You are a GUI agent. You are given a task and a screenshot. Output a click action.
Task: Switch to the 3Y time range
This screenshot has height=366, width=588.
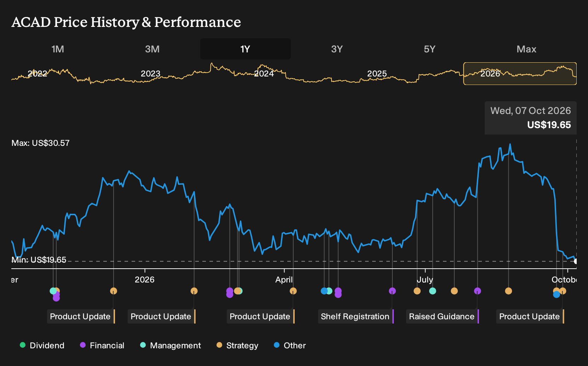[337, 49]
